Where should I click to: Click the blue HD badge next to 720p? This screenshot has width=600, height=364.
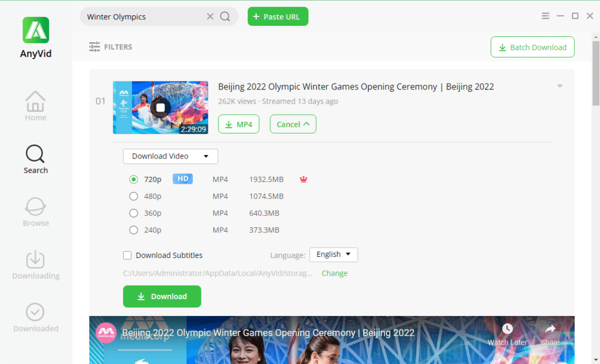[x=183, y=179]
